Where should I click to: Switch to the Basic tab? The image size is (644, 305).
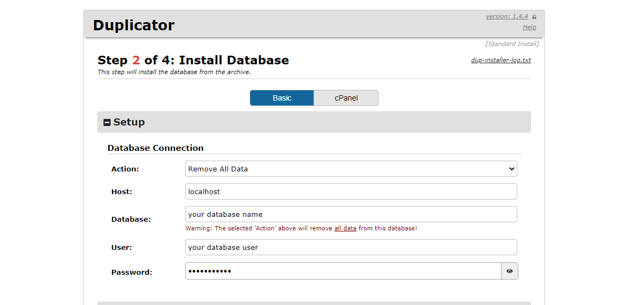pos(282,98)
